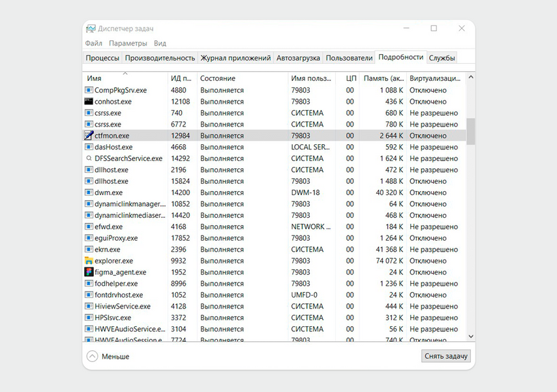Select the csrss.exe row with PID 740
The image size is (557, 392).
coord(275,113)
